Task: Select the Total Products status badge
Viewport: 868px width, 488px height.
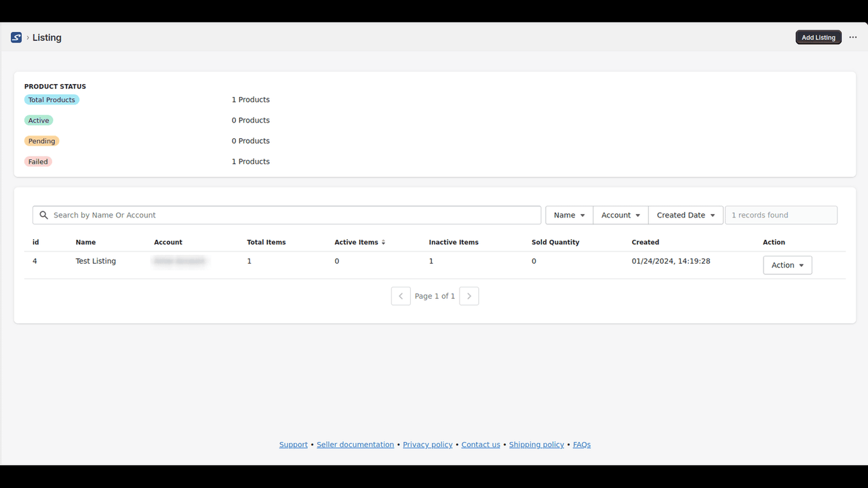Action: click(x=52, y=100)
